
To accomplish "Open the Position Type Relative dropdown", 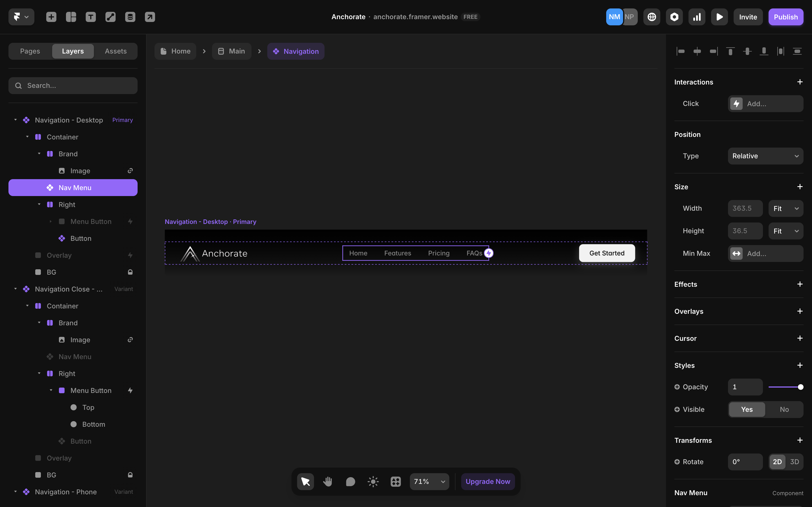I will (765, 156).
